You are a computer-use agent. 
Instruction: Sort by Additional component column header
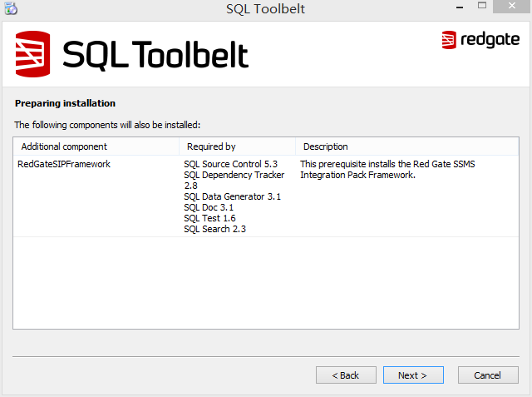[x=96, y=146]
